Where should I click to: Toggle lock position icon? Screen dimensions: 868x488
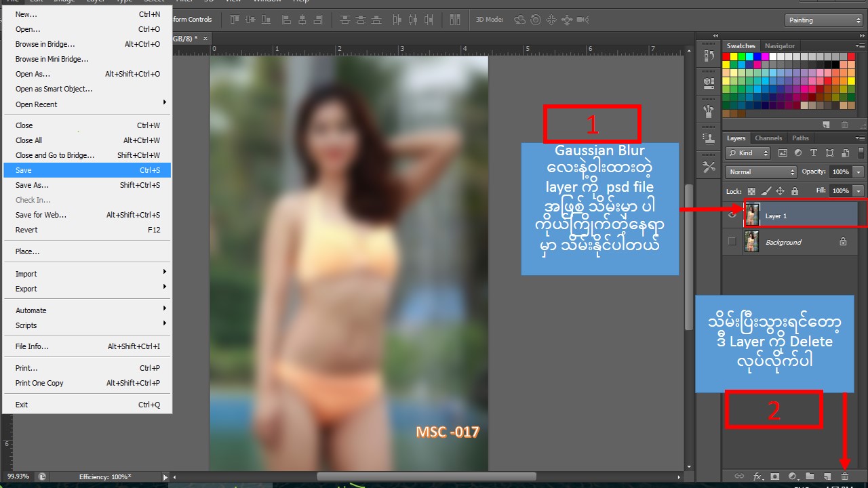(x=780, y=191)
